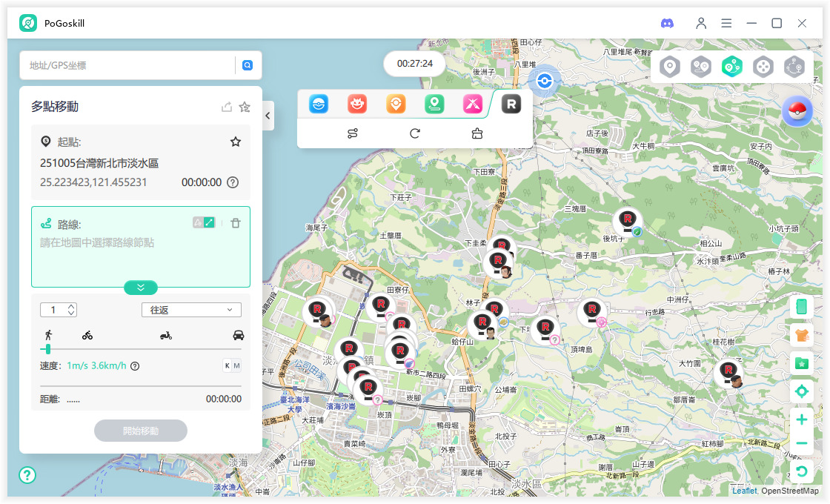The height and width of the screenshot is (504, 830).
Task: Click the Pokéball floating icon on the map
Action: [x=797, y=112]
